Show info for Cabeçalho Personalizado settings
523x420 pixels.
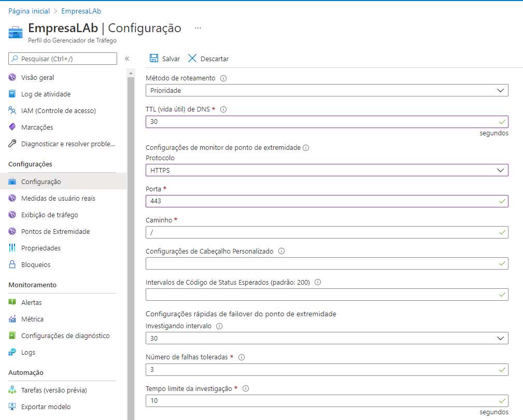point(281,251)
